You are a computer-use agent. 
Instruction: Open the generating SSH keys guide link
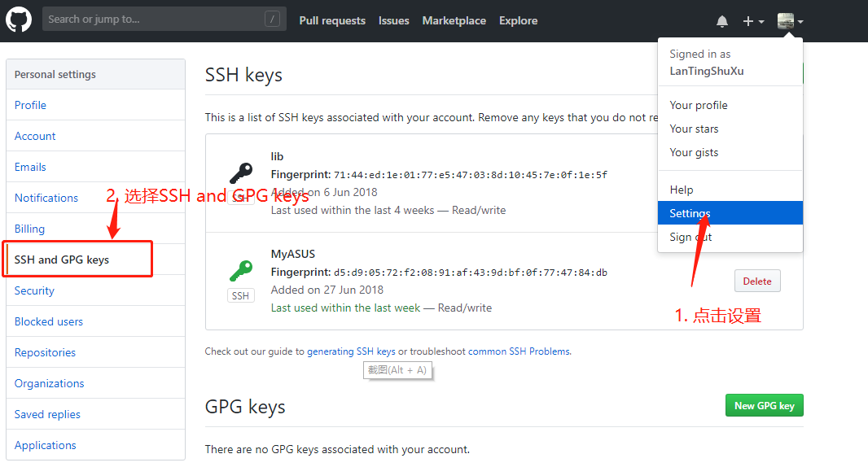pos(352,351)
